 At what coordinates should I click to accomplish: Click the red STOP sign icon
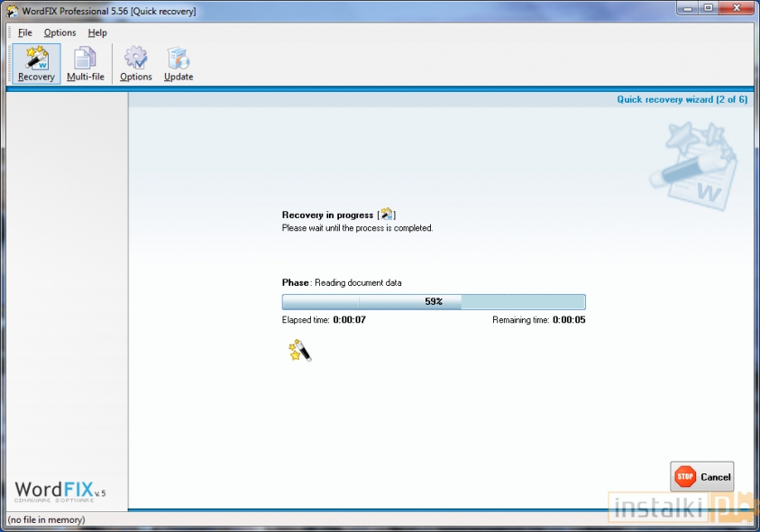[685, 476]
